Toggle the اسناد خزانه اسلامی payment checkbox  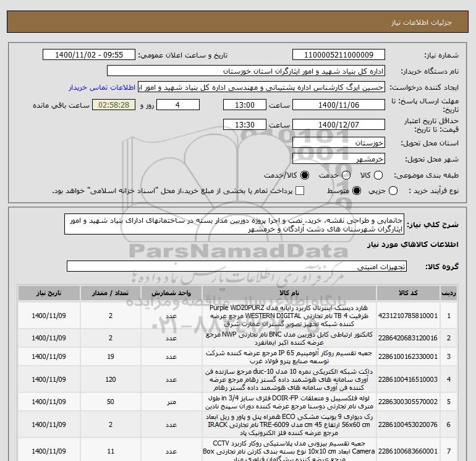[300, 191]
